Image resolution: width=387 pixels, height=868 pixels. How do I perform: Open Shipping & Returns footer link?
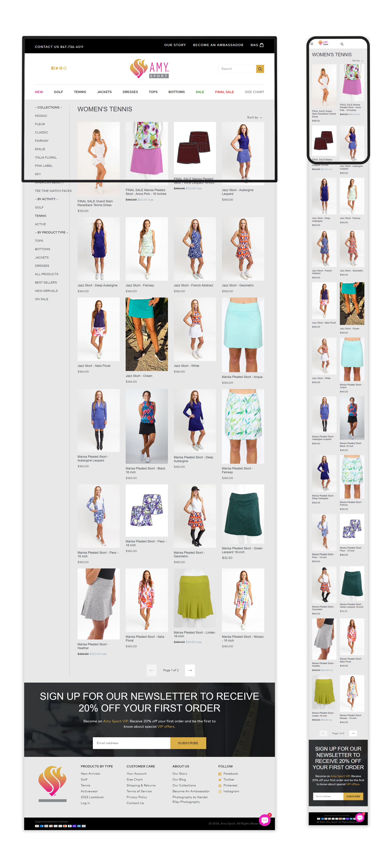point(141,785)
